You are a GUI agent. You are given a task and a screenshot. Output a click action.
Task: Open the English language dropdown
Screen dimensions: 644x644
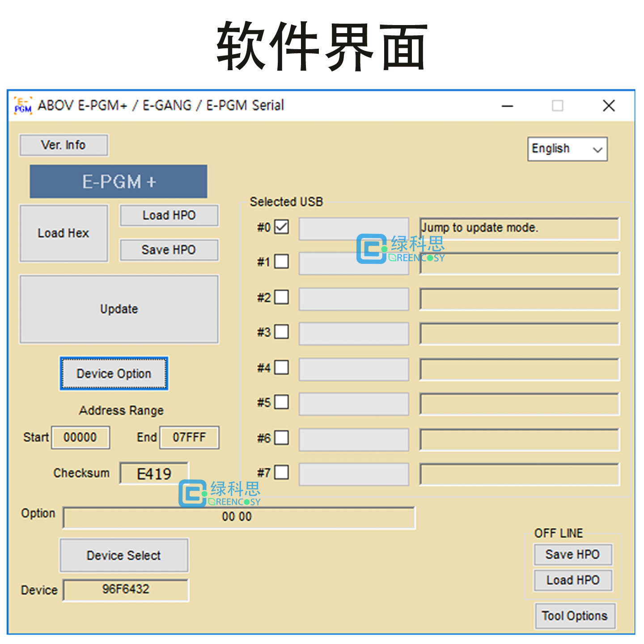click(x=567, y=149)
